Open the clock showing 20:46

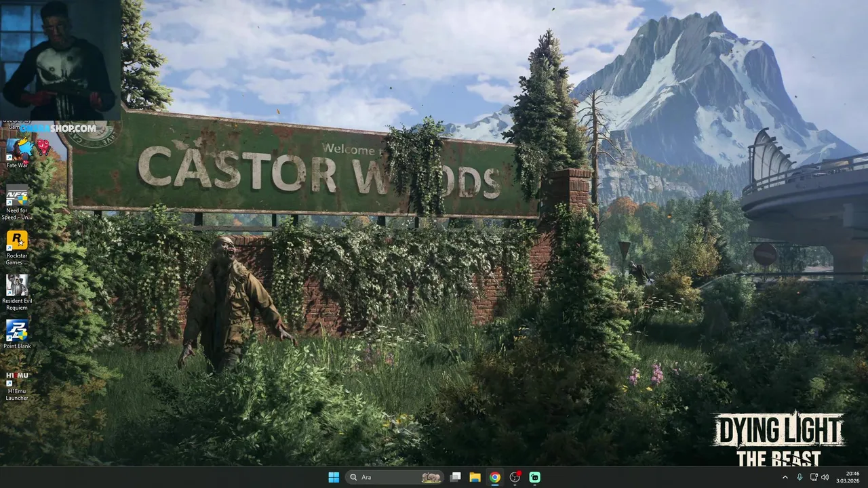tap(848, 477)
